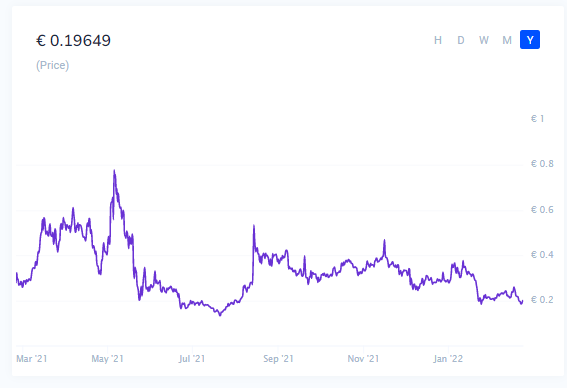Click the (Price) subtitle label
567x388 pixels.
[x=52, y=65]
